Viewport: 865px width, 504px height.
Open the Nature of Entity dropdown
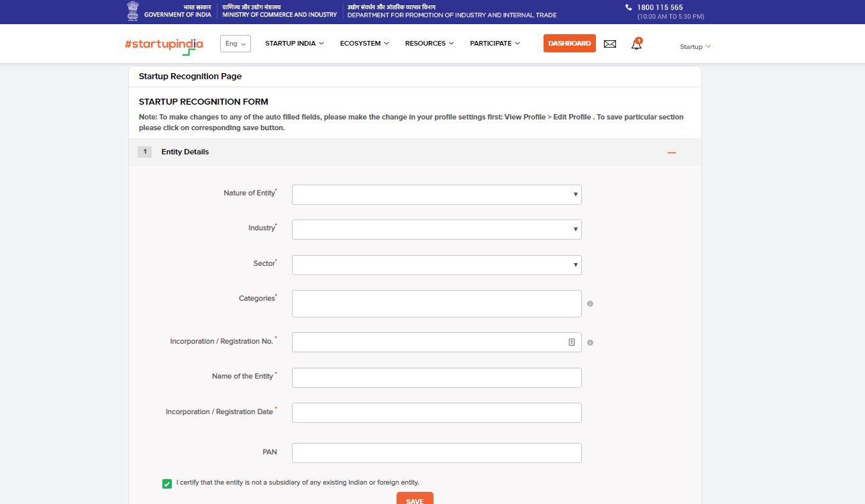[437, 195]
